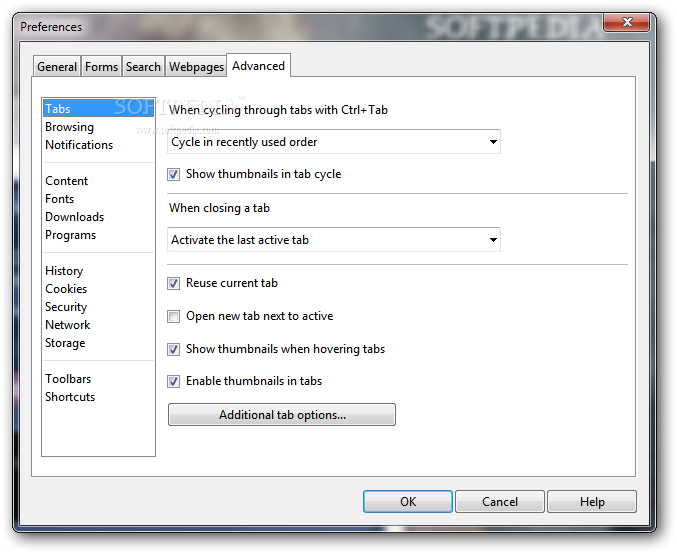Toggle the Reuse current tab checkbox
Screen dimensions: 677x553
pos(174,284)
